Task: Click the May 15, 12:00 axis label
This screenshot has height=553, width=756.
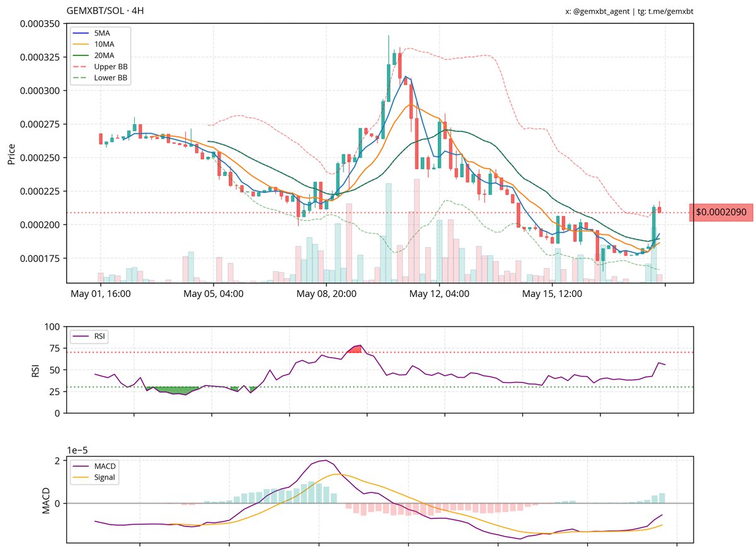Action: 553,294
